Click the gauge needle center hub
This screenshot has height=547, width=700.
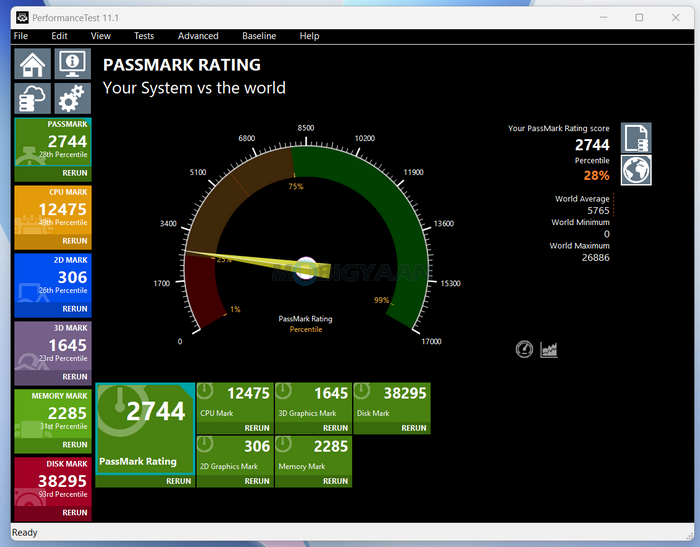tap(306, 270)
